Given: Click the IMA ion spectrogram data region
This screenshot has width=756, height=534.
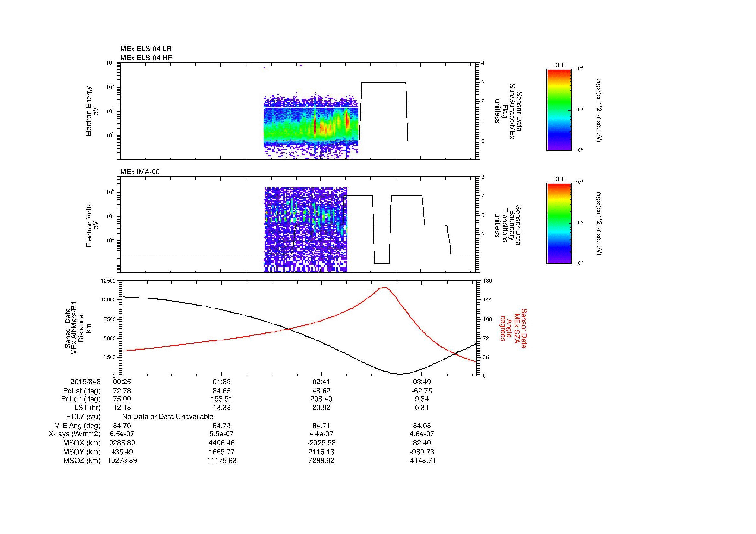Looking at the screenshot, I should click(x=305, y=230).
